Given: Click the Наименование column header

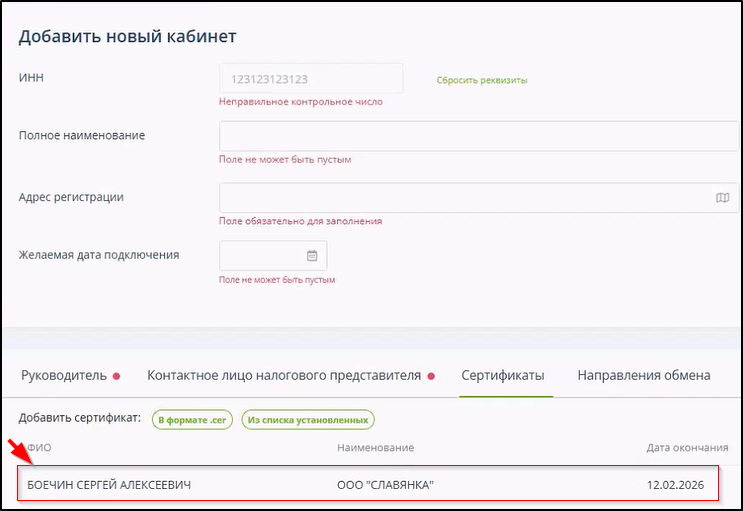Looking at the screenshot, I should (x=375, y=447).
